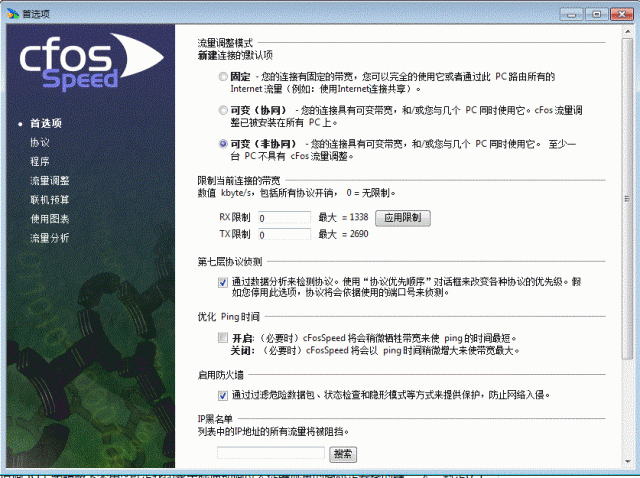
Task: Click the vertical scrollbar thumb
Action: [628, 199]
